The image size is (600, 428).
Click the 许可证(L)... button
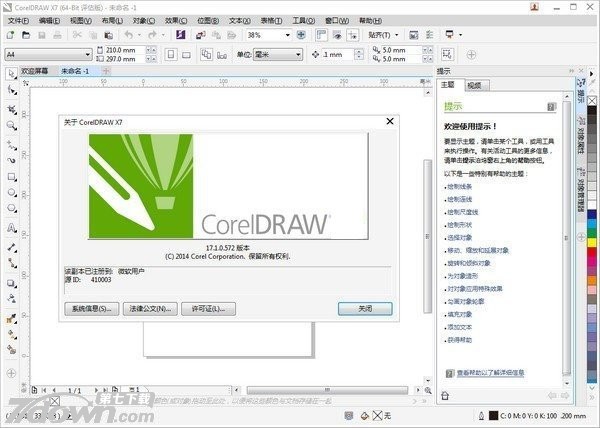coord(208,309)
